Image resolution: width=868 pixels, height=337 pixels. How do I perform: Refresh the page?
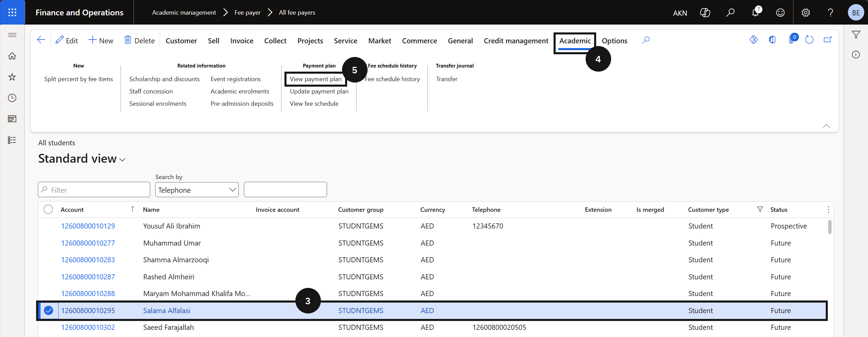[809, 40]
